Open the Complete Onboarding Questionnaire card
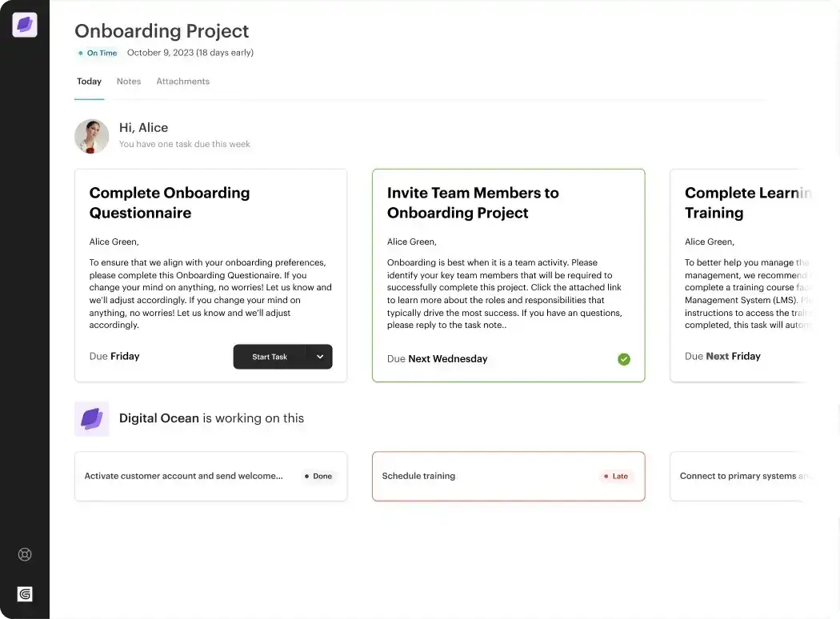Screen dimensions: 840x619 tap(210, 275)
